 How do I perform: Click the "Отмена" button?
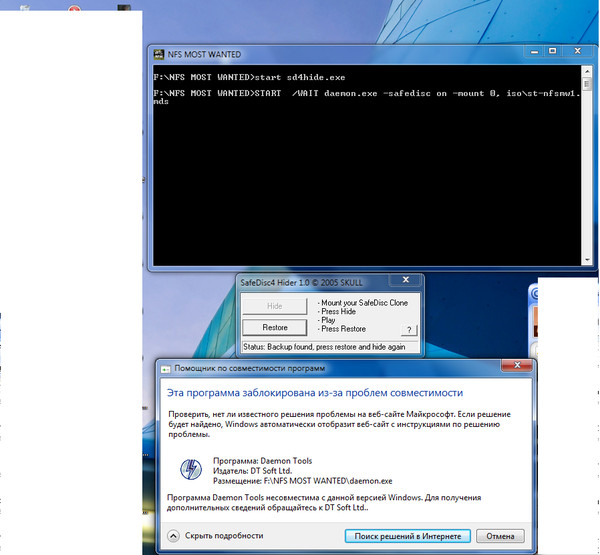(500, 536)
